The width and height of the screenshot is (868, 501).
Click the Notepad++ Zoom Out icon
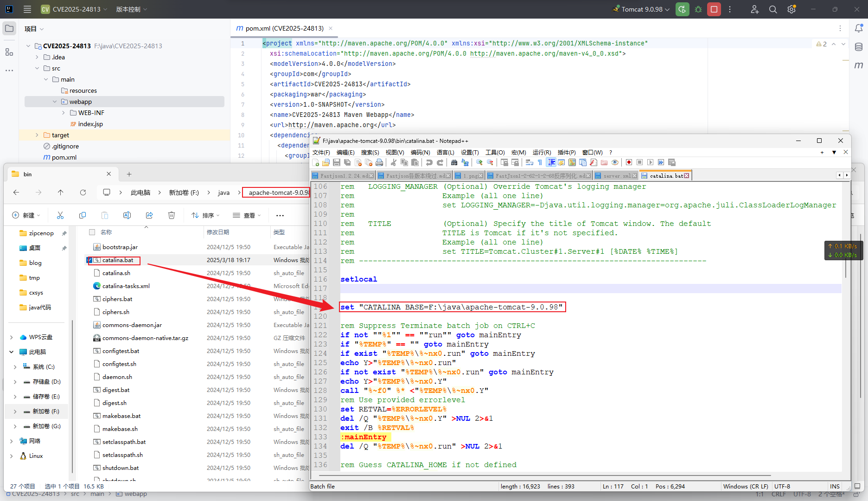point(490,162)
